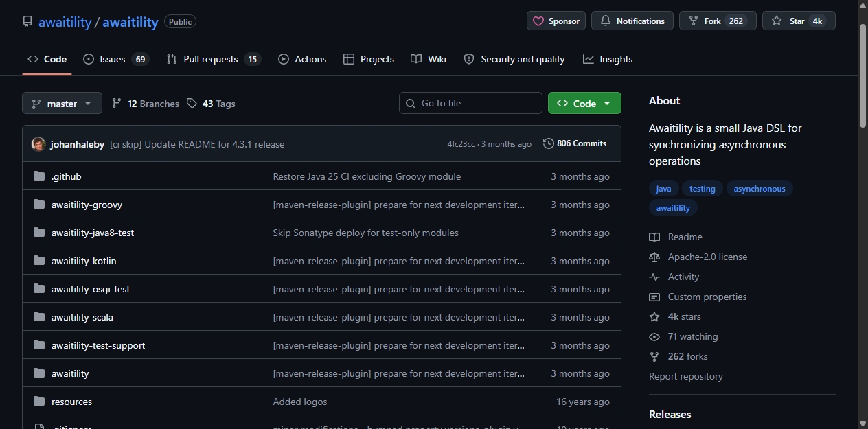Click the repository icon beside awaitility owner
The height and width of the screenshot is (429, 868).
click(27, 21)
